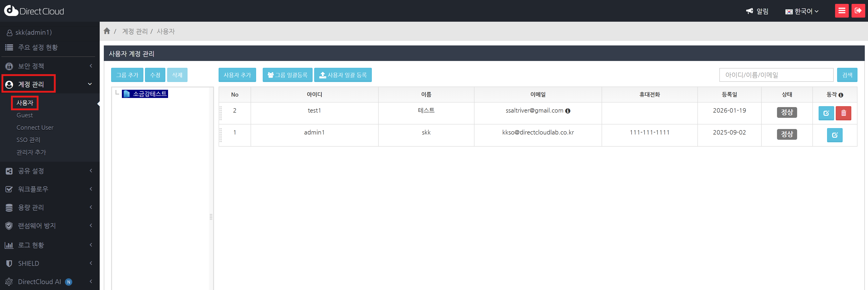Image resolution: width=868 pixels, height=290 pixels.
Task: Click the 정상 status badge for test1
Action: click(786, 112)
